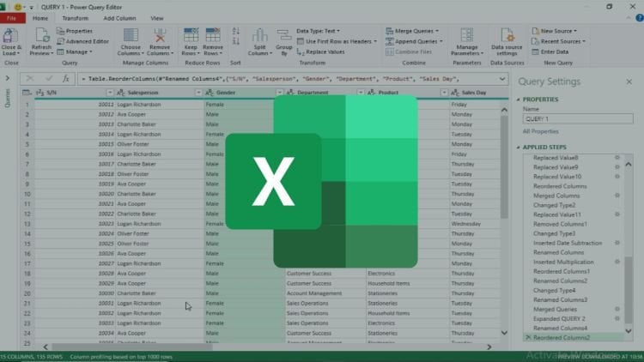
Task: Click the query Name input field
Action: click(x=575, y=119)
